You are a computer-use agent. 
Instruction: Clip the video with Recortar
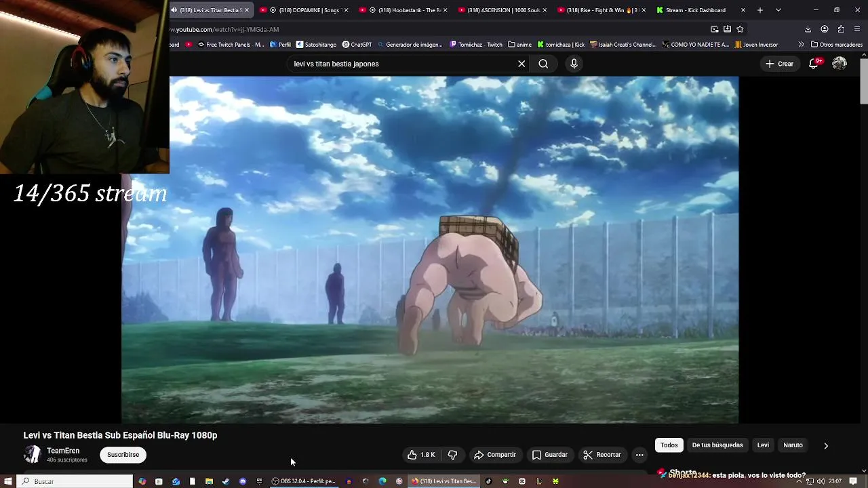(x=602, y=455)
